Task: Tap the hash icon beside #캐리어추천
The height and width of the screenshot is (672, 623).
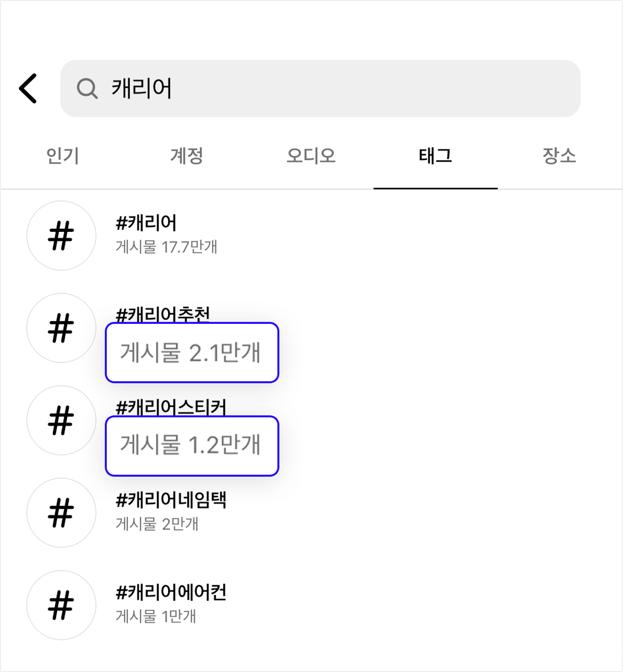Action: (61, 328)
